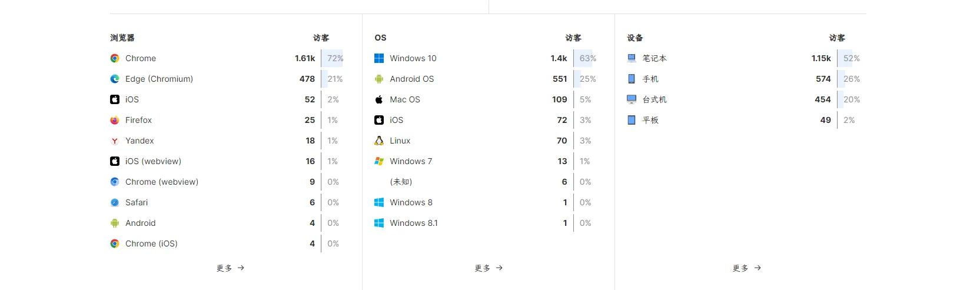The width and height of the screenshot is (980, 290).
Task: Select the iOS (webview) browser row
Action: (153, 161)
